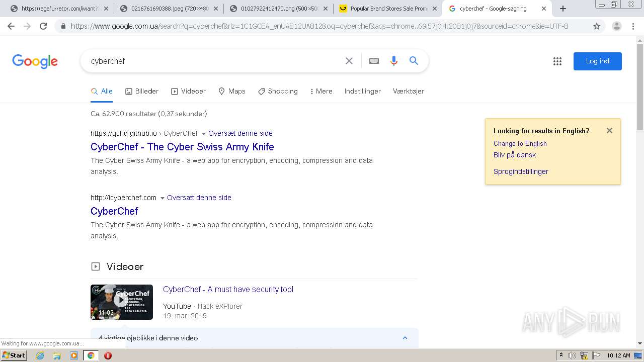Close the active cyberchef Google tab

click(544, 9)
